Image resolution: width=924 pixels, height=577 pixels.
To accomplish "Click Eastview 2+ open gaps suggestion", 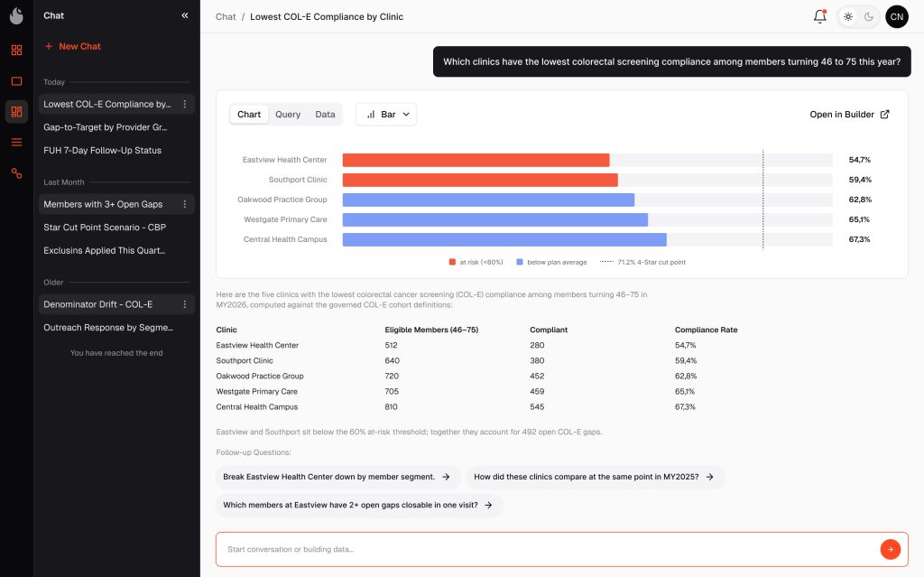I will [358, 505].
